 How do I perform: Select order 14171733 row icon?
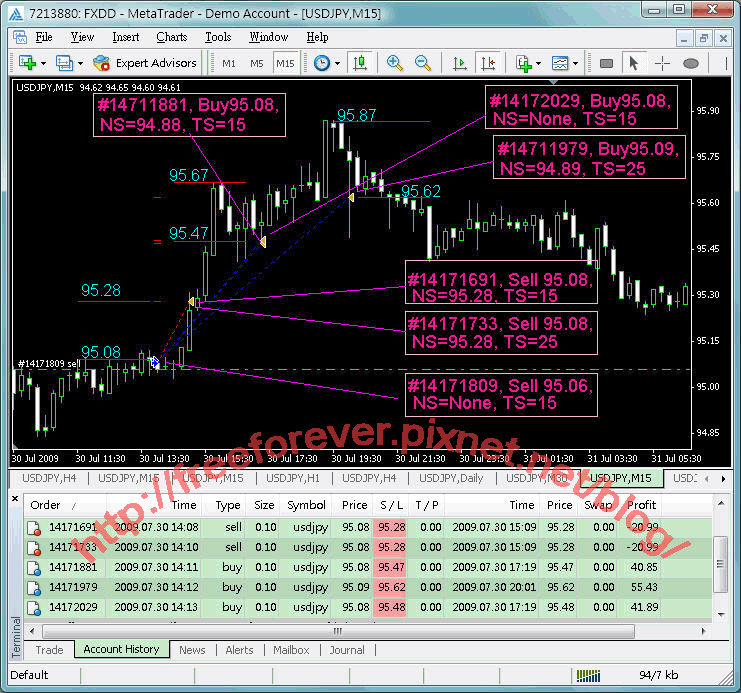34,547
